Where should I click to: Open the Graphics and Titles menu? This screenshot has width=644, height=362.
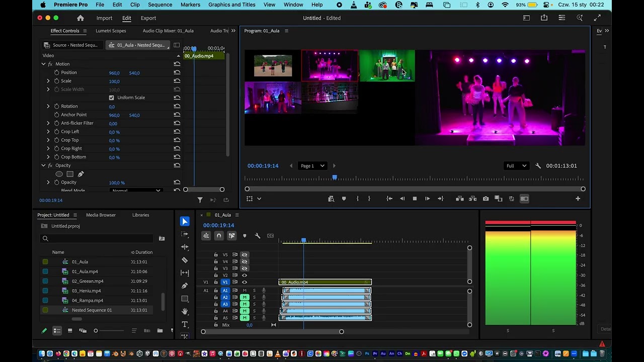tap(232, 5)
